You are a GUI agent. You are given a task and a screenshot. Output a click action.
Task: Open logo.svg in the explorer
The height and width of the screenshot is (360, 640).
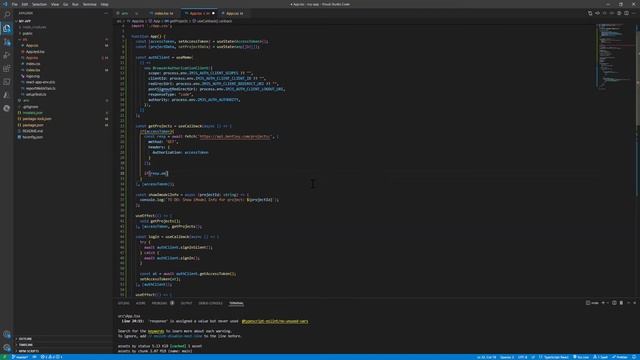33,76
